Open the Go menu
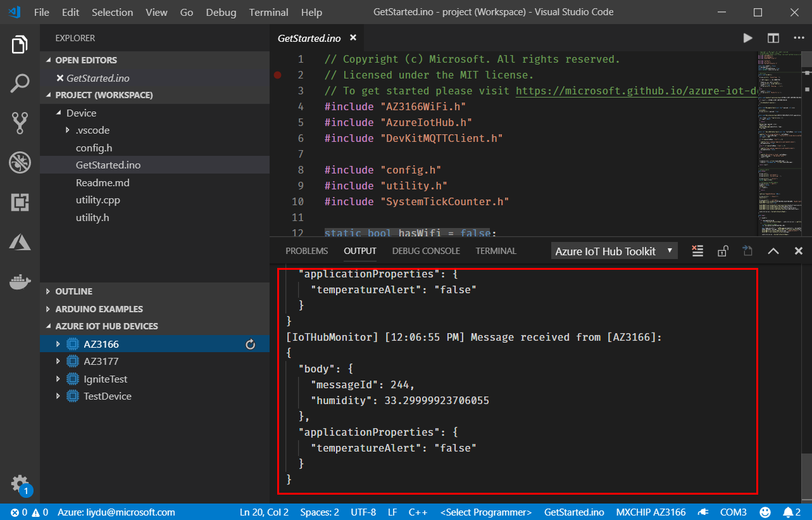 186,12
